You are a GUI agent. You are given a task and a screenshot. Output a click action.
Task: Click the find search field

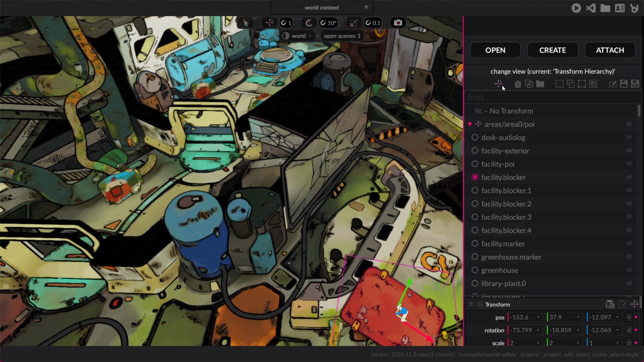point(551,97)
